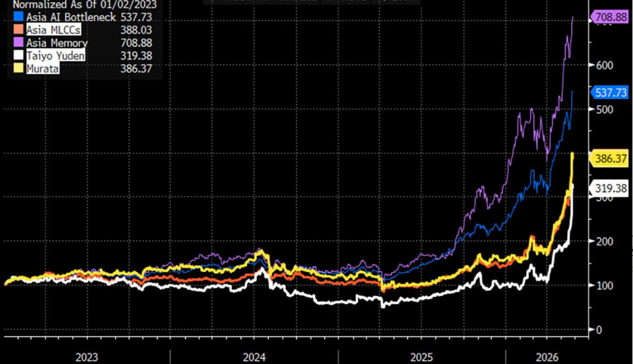Click the white 319.38 price flag
This screenshot has width=633, height=364.
610,188
